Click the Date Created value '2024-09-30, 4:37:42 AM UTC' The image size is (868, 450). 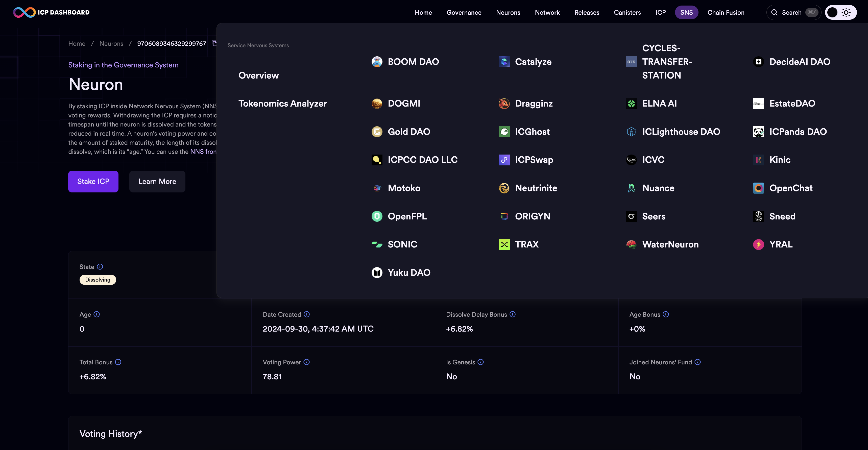[x=318, y=329]
